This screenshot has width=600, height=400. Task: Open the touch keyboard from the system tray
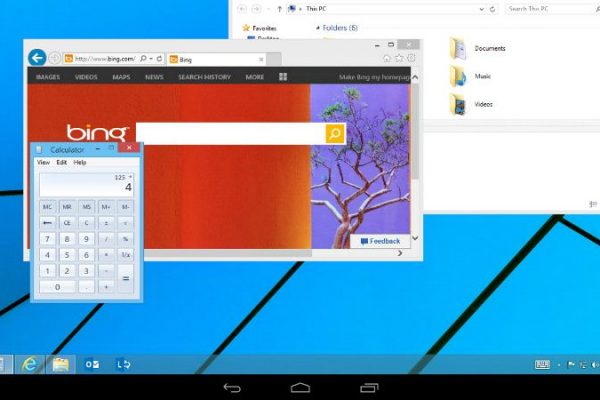543,364
